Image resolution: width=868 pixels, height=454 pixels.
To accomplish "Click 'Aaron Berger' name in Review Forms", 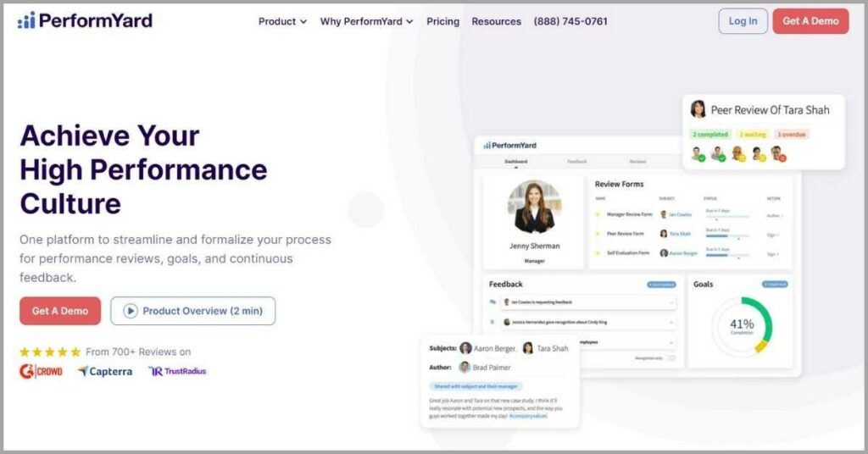I will (683, 253).
